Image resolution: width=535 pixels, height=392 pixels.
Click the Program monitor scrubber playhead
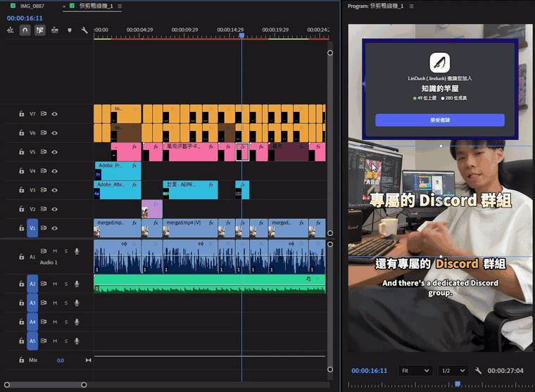pyautogui.click(x=458, y=384)
